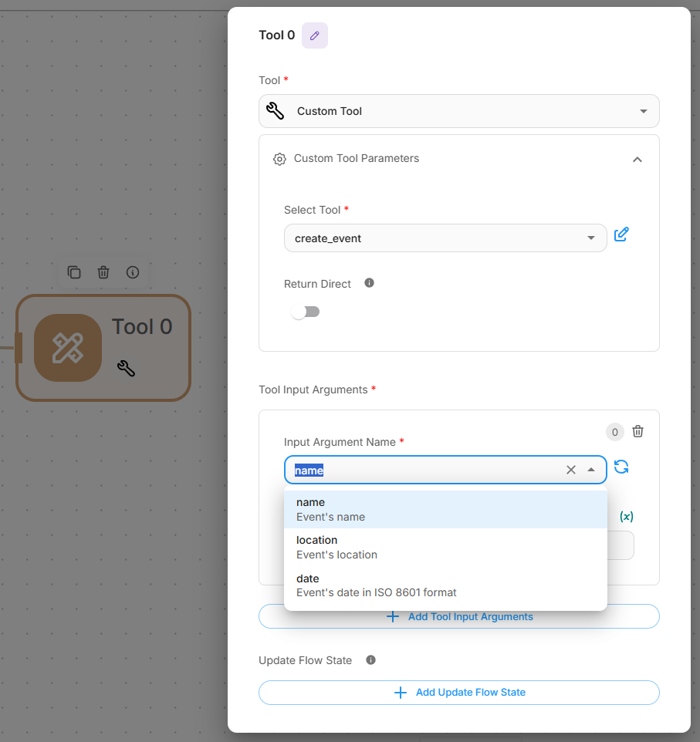Collapse the Custom Tool Parameters section
This screenshot has height=742, width=700.
(637, 159)
